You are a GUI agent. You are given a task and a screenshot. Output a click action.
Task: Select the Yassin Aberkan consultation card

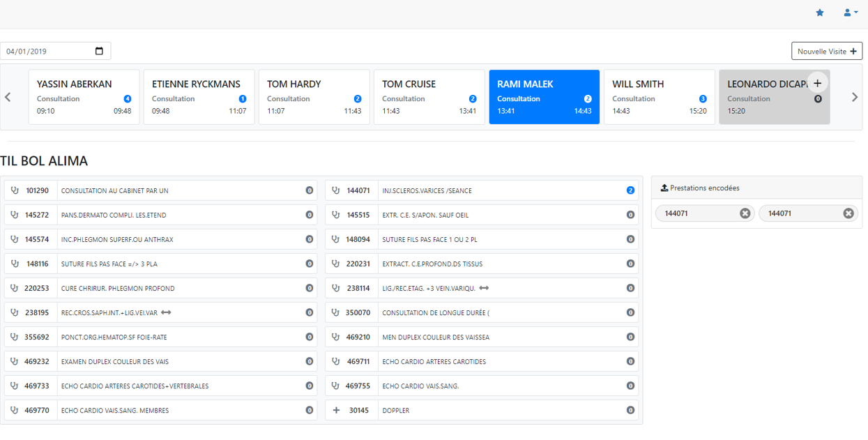click(x=84, y=97)
